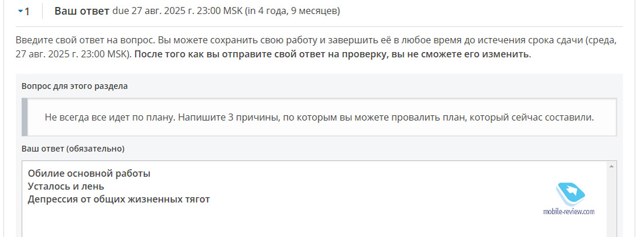The image size is (644, 237).
Task: Click the "in 4 года, 9 месяцев" remaining time text
Action: coord(292,11)
